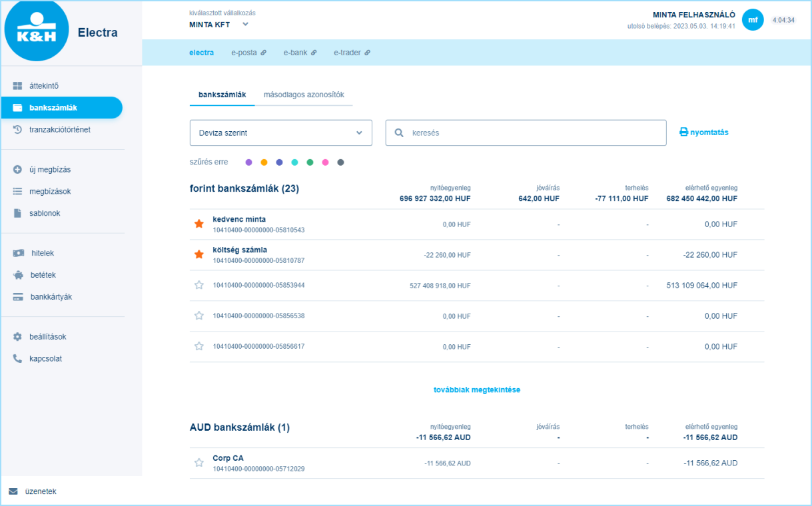Open the mf user avatar menu
This screenshot has height=506, width=812.
[753, 20]
